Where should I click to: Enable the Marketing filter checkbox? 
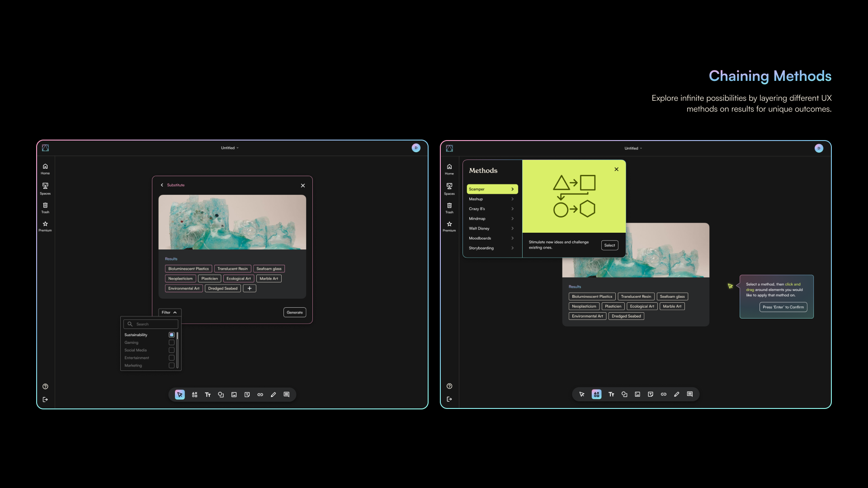point(171,366)
